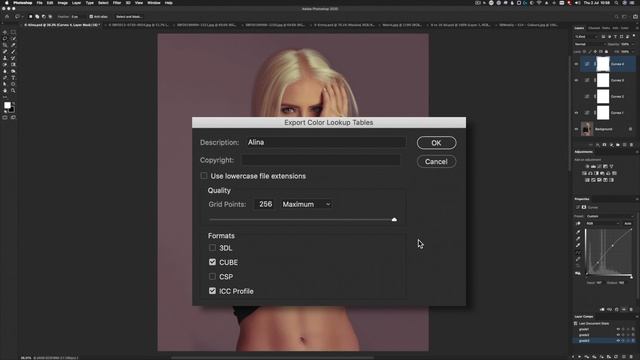Select the Crop tool
This screenshot has width=640, height=360.
click(x=5, y=45)
